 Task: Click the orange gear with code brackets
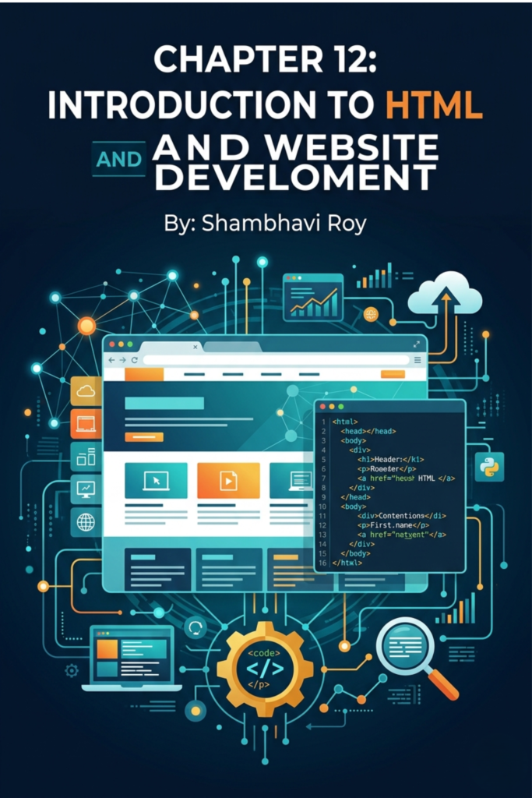click(x=265, y=669)
